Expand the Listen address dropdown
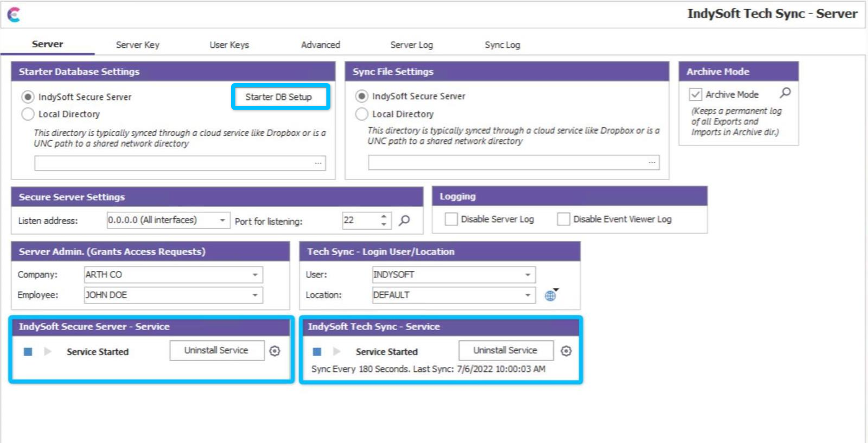This screenshot has width=868, height=443. (222, 220)
